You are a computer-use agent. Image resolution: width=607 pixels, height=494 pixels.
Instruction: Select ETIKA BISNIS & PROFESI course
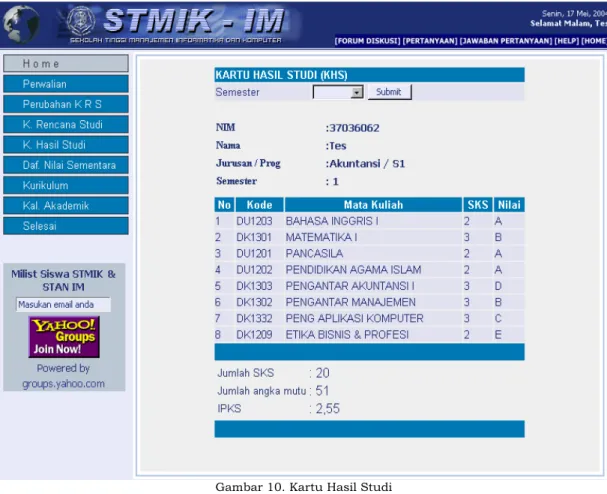347,335
